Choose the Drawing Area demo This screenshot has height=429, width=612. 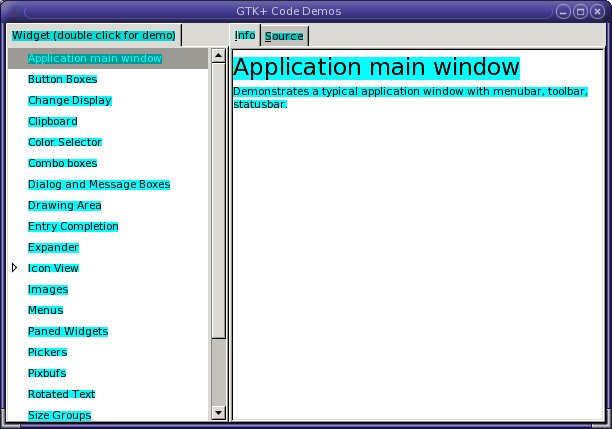(64, 205)
